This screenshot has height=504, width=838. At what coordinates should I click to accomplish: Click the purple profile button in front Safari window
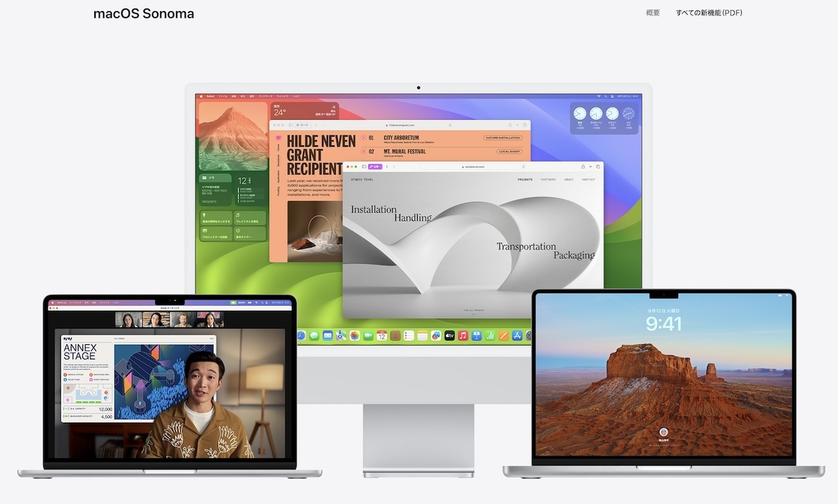pyautogui.click(x=375, y=167)
